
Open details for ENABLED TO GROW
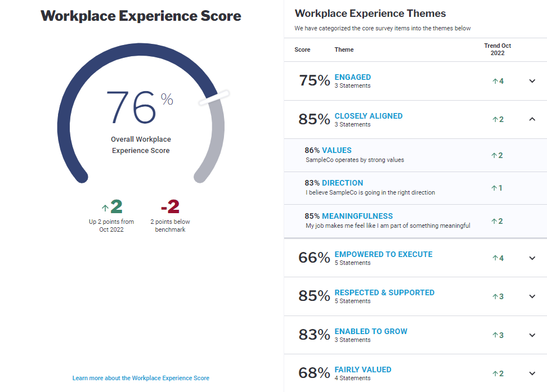click(x=532, y=335)
